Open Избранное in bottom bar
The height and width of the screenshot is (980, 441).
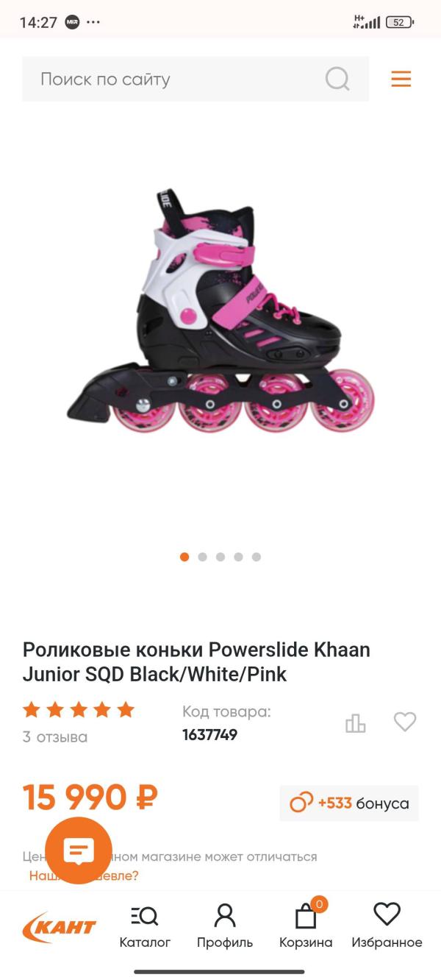[x=387, y=927]
